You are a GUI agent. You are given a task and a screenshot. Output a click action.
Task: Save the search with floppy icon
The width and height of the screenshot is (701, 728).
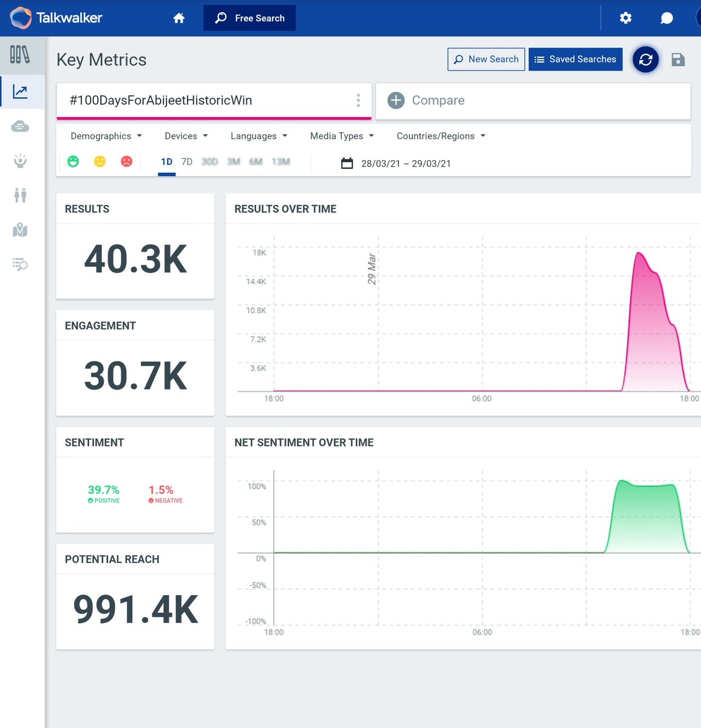679,59
